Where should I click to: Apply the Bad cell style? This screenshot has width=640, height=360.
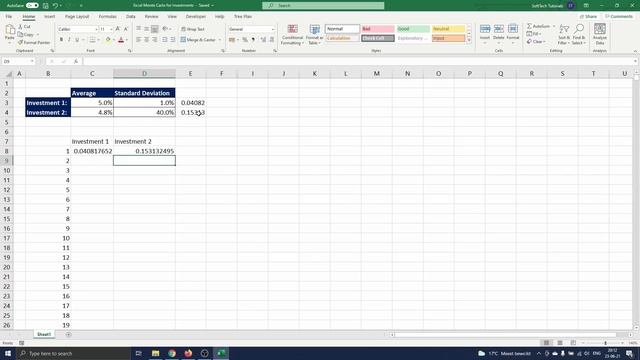coord(378,29)
